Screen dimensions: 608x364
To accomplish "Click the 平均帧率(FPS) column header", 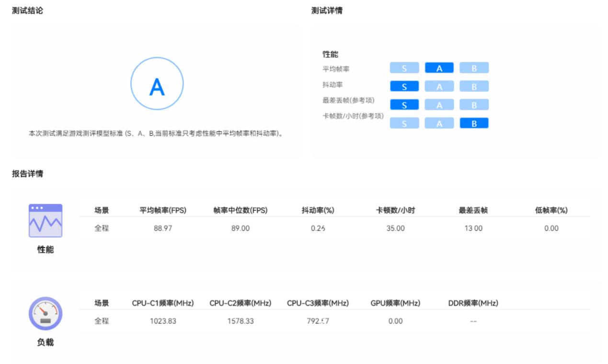I will point(163,210).
